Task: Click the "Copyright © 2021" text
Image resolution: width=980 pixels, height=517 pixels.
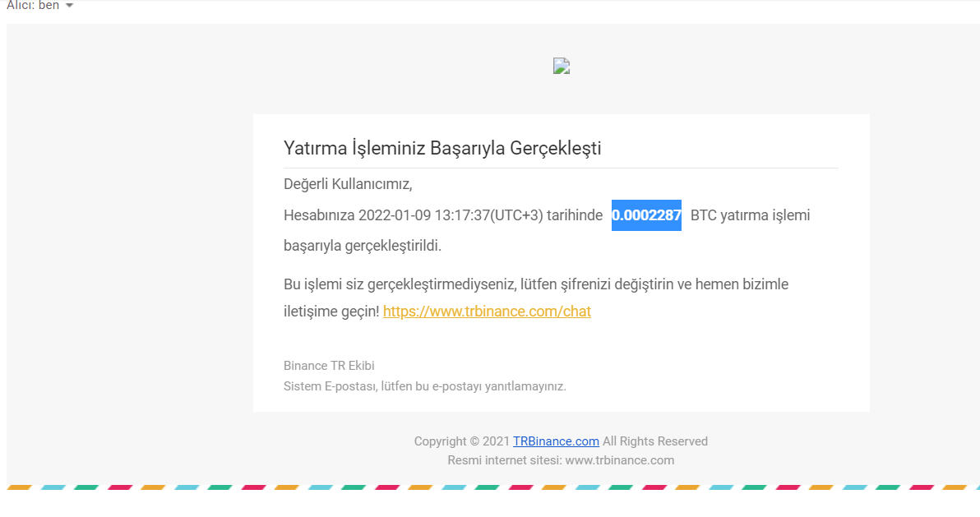Action: (462, 441)
